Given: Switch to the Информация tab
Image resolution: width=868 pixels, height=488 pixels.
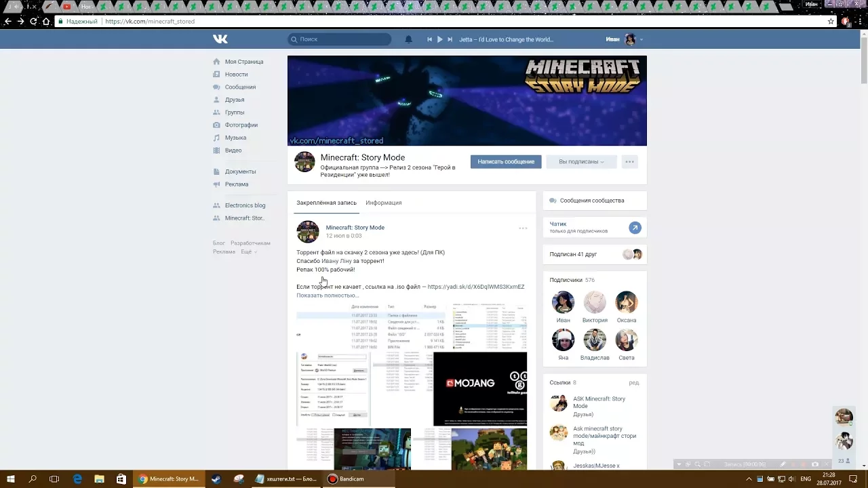Looking at the screenshot, I should [x=384, y=203].
